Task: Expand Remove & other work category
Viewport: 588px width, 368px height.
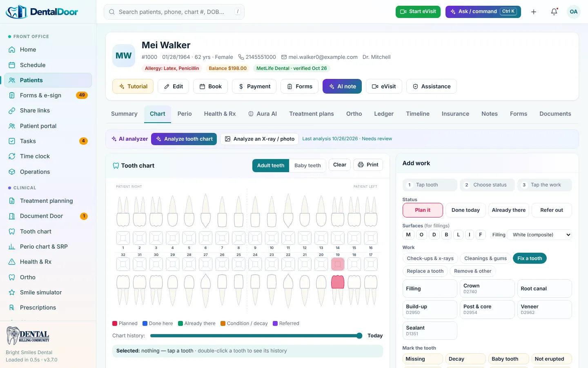Action: pos(473,271)
